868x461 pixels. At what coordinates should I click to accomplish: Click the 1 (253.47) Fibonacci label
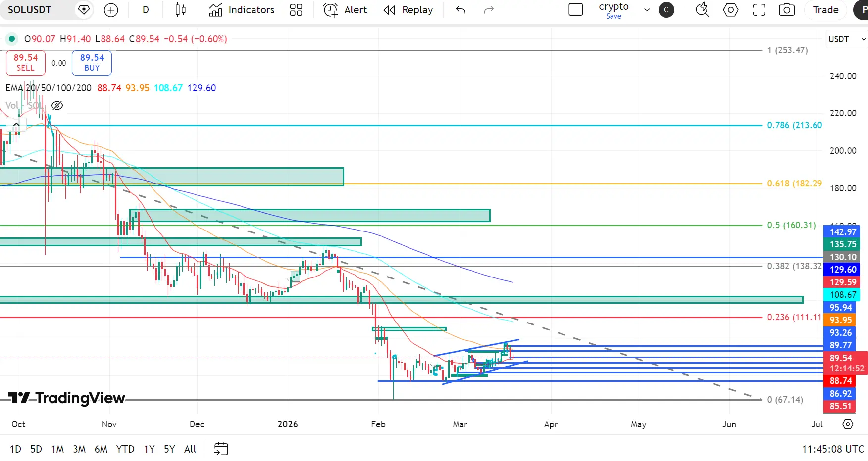pos(787,50)
